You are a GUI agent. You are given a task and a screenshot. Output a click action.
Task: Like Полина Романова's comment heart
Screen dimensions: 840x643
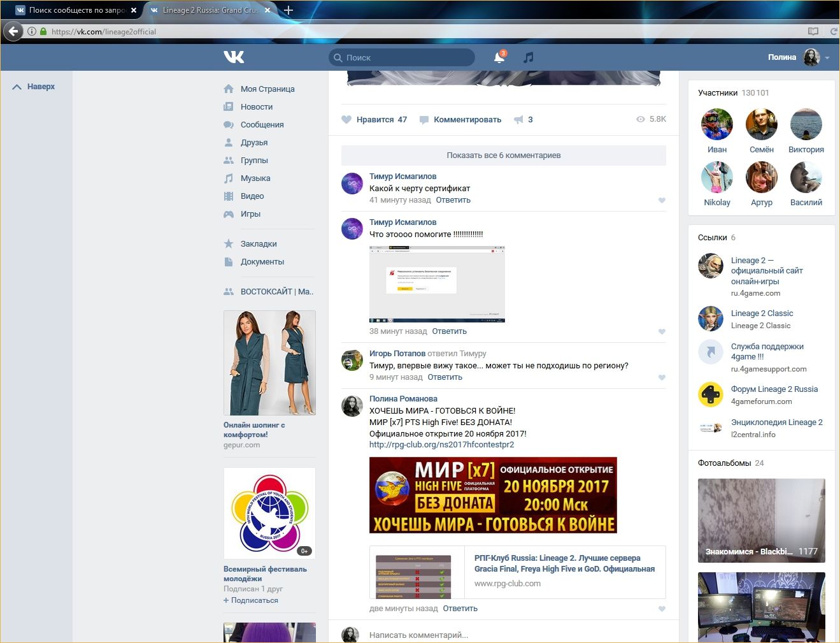pos(662,609)
